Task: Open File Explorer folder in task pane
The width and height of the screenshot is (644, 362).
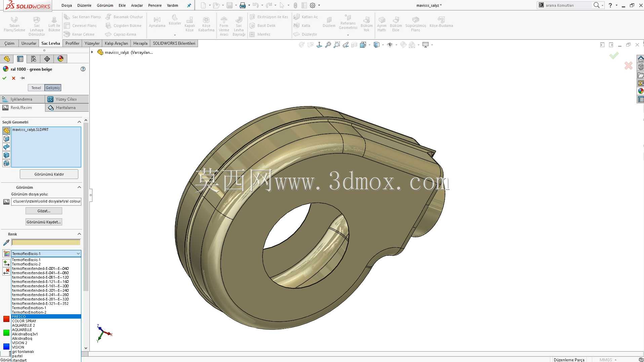Action: coord(641,75)
